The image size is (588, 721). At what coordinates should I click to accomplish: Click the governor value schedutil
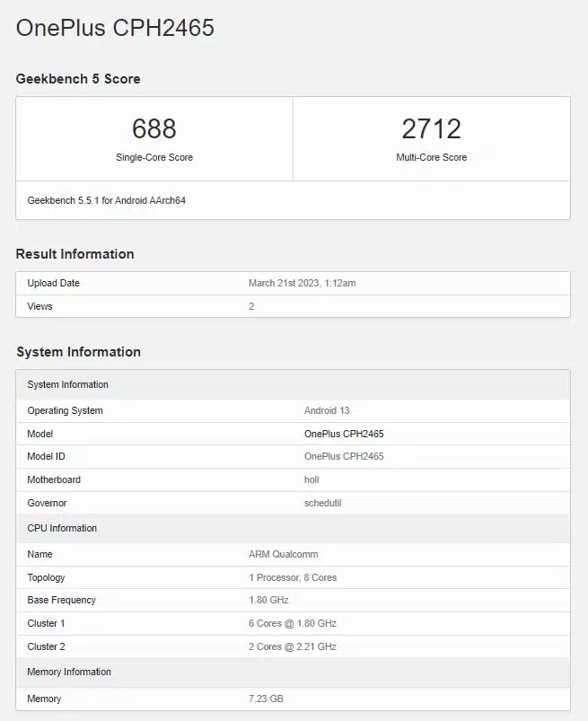pos(323,503)
